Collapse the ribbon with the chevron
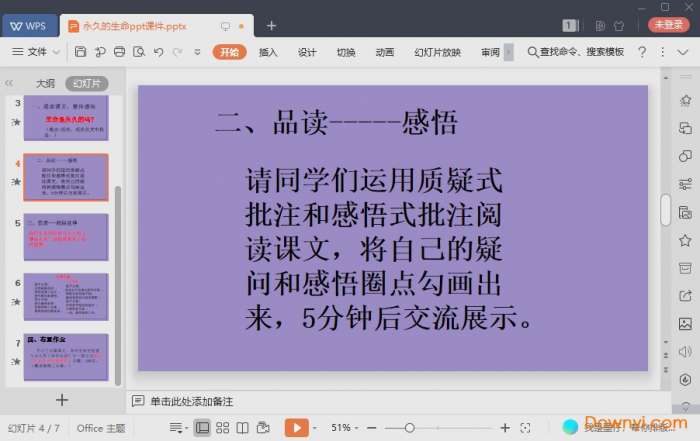 click(x=682, y=52)
